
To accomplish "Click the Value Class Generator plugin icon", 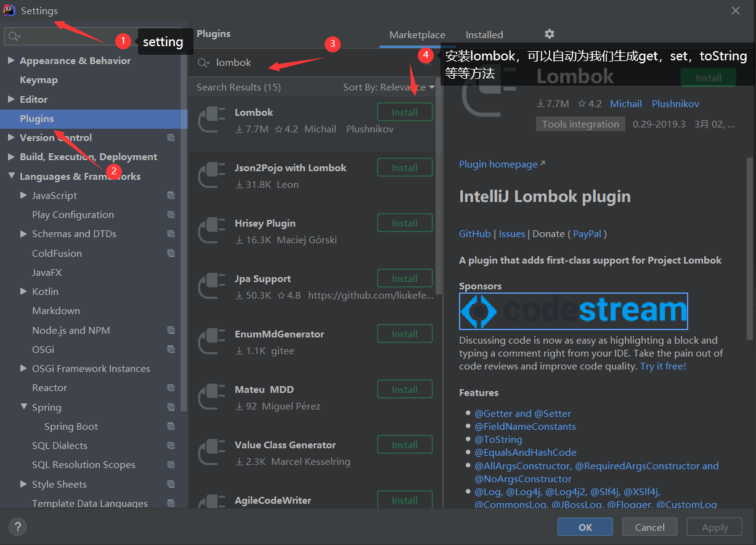I will coord(211,453).
